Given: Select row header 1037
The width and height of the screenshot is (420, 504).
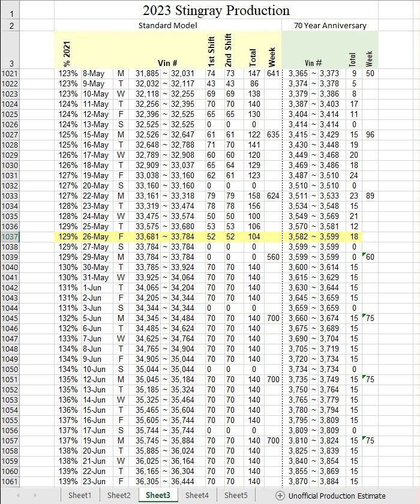Looking at the screenshot, I should point(11,236).
